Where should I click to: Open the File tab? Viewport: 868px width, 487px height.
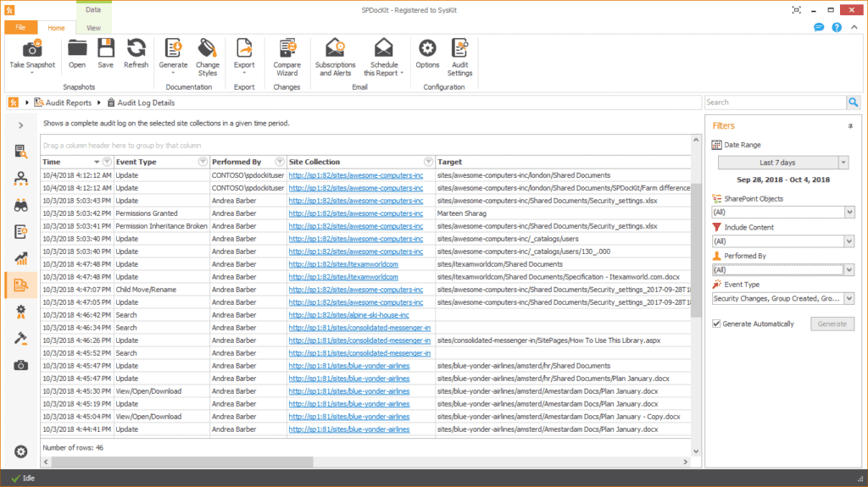click(20, 27)
